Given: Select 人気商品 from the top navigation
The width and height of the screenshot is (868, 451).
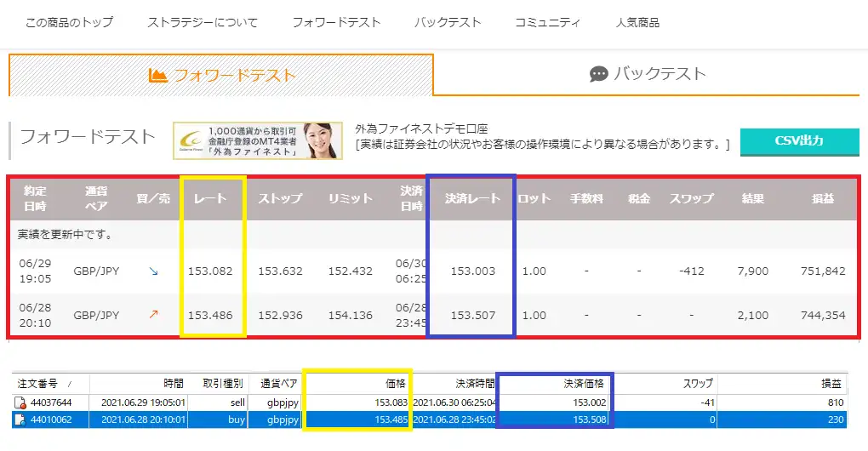Looking at the screenshot, I should pos(637,22).
